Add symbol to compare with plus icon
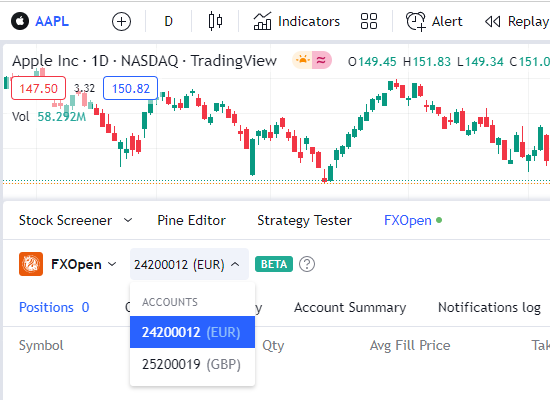This screenshot has height=400, width=550. (x=121, y=21)
